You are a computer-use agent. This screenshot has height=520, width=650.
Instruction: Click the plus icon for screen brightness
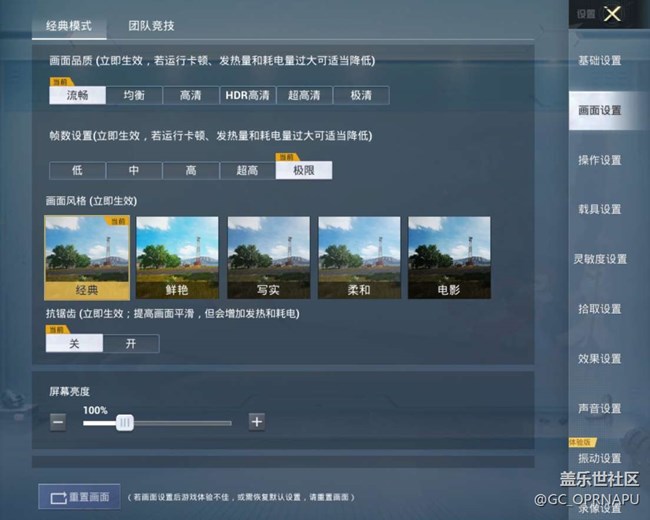[x=257, y=422]
